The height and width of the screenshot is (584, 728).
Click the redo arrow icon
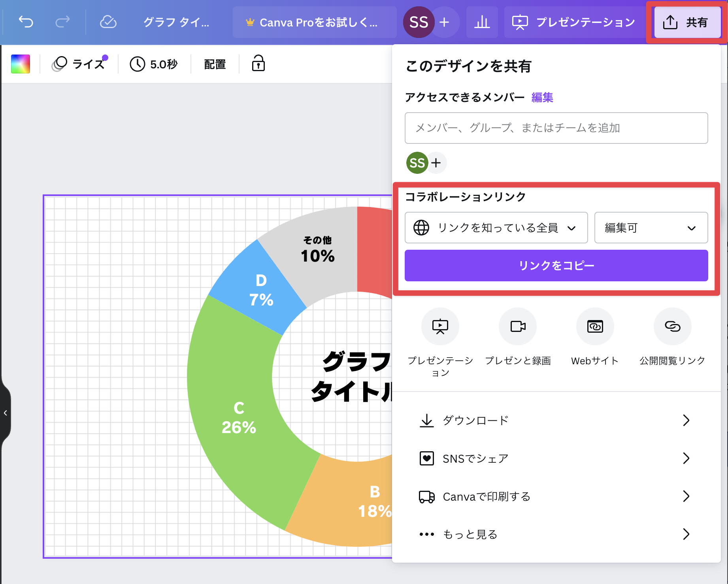62,22
